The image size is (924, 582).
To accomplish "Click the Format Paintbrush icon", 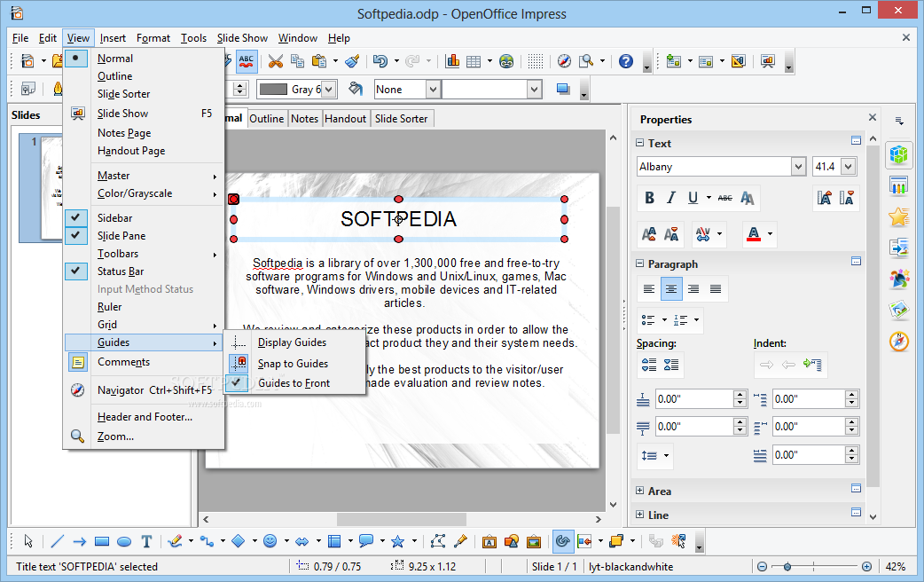I will tap(352, 61).
